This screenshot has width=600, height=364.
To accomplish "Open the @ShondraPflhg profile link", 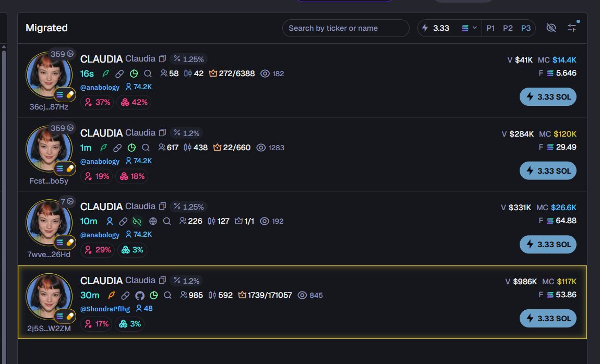I will pyautogui.click(x=105, y=309).
